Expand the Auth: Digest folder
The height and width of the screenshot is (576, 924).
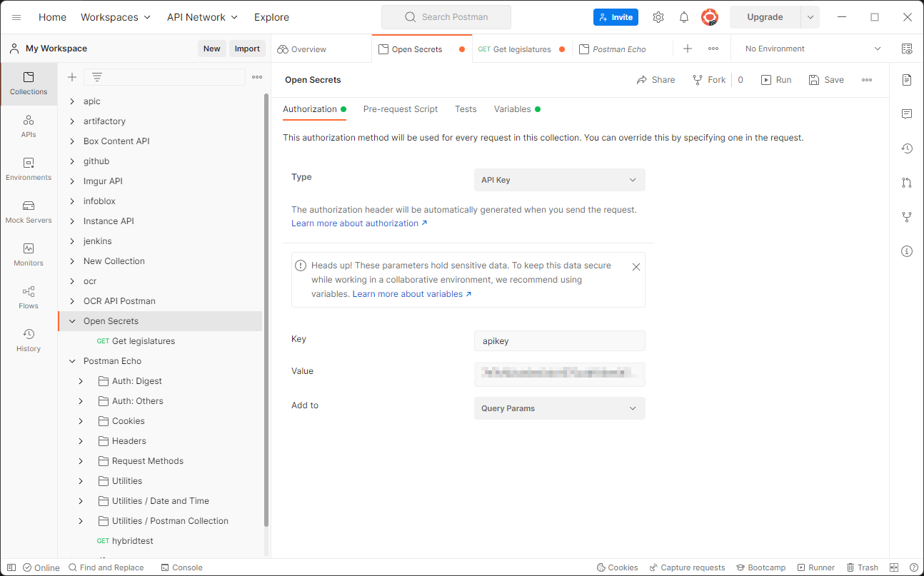point(81,380)
